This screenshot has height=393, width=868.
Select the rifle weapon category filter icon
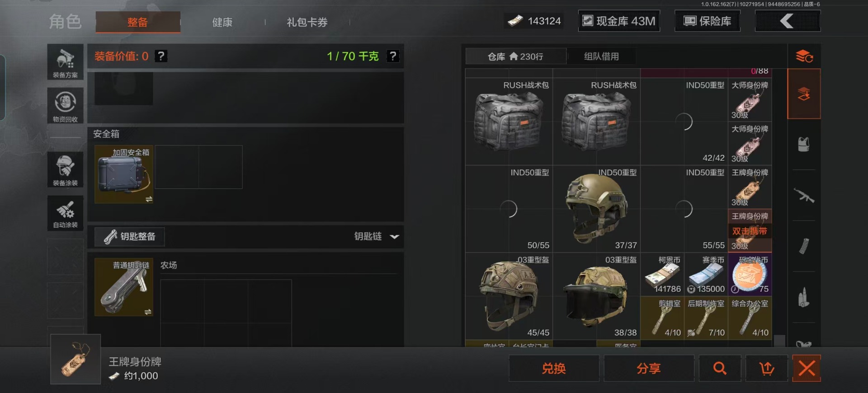pos(803,196)
